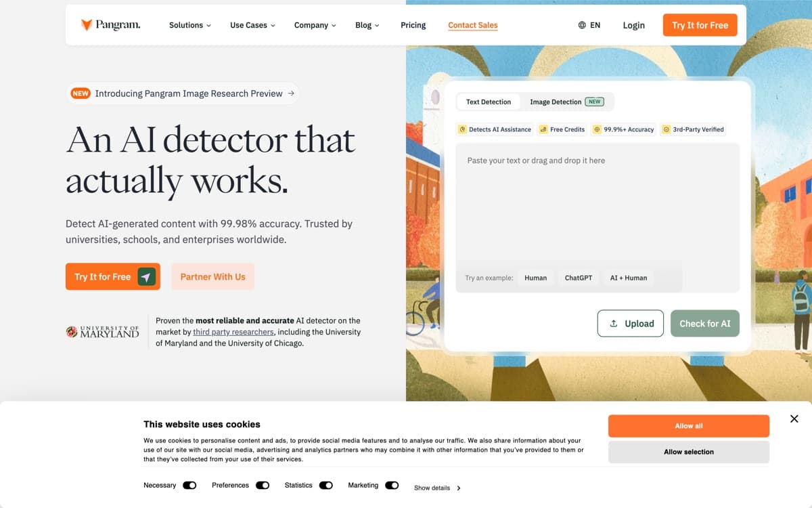This screenshot has width=812, height=508.
Task: Open the third party researchers link
Action: 233,332
